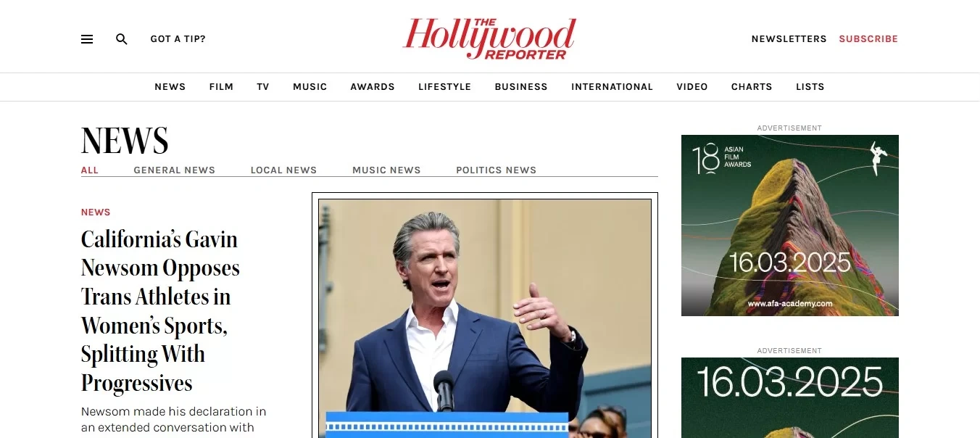Image resolution: width=980 pixels, height=438 pixels.
Task: Switch to the Politics News tab
Action: pos(497,170)
